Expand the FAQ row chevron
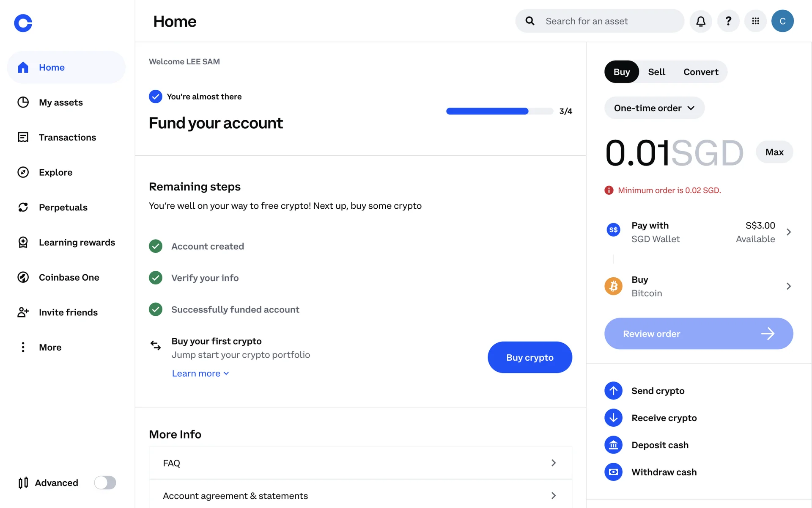 pyautogui.click(x=553, y=463)
